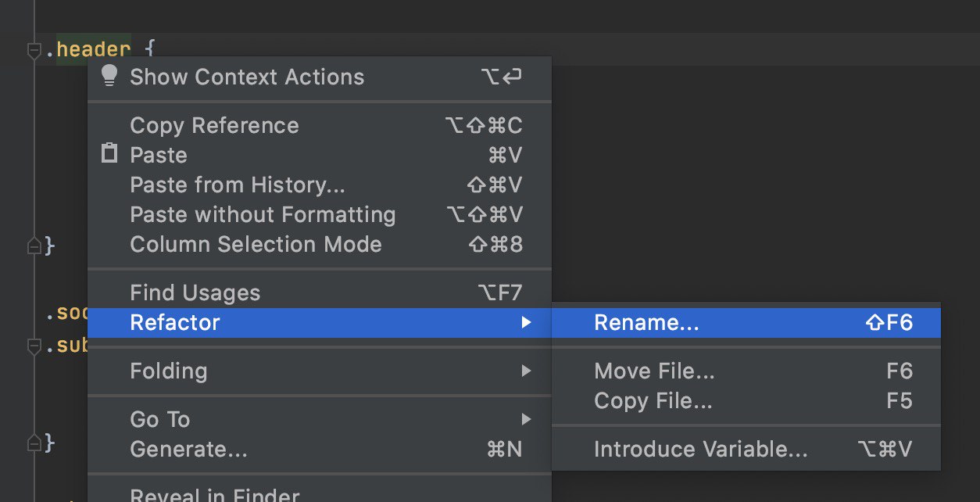
Task: Collapse the .sub rule via its gutter fold icon
Action: tap(34, 345)
